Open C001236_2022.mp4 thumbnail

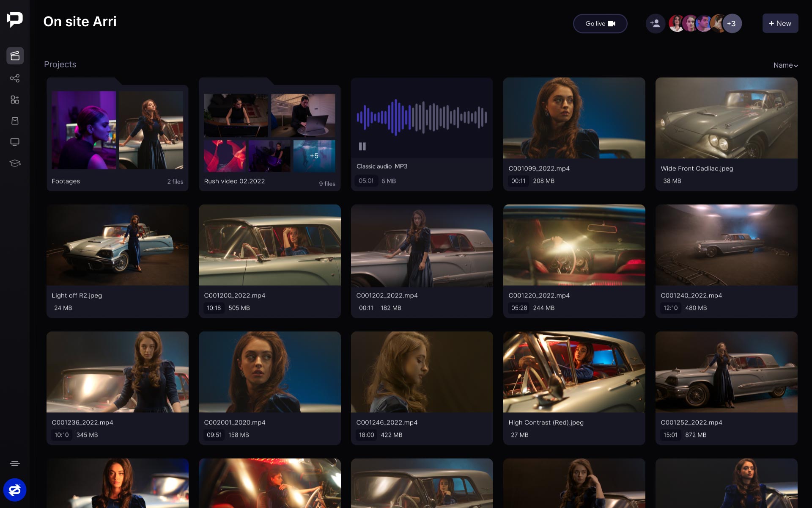pos(118,372)
